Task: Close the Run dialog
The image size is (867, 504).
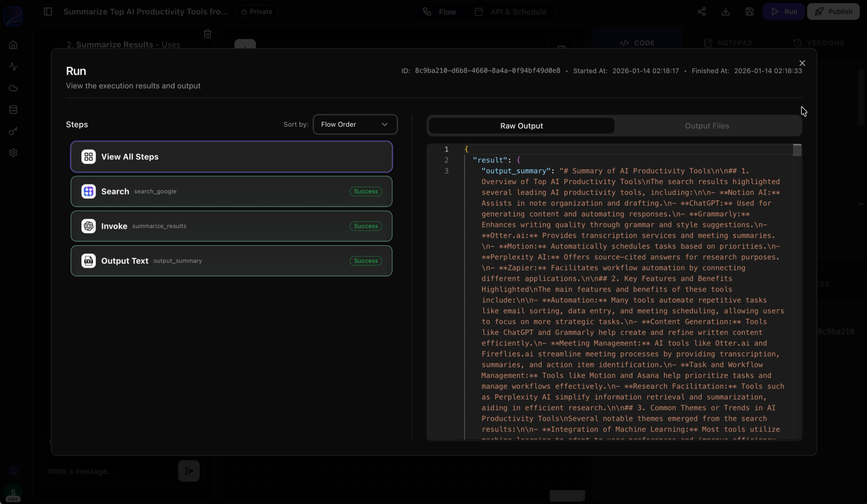Action: coord(802,63)
